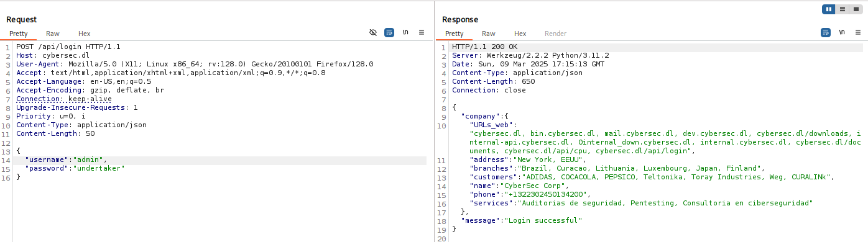Toggle word wrap icon in Response panel
The image size is (868, 242).
(x=826, y=32)
